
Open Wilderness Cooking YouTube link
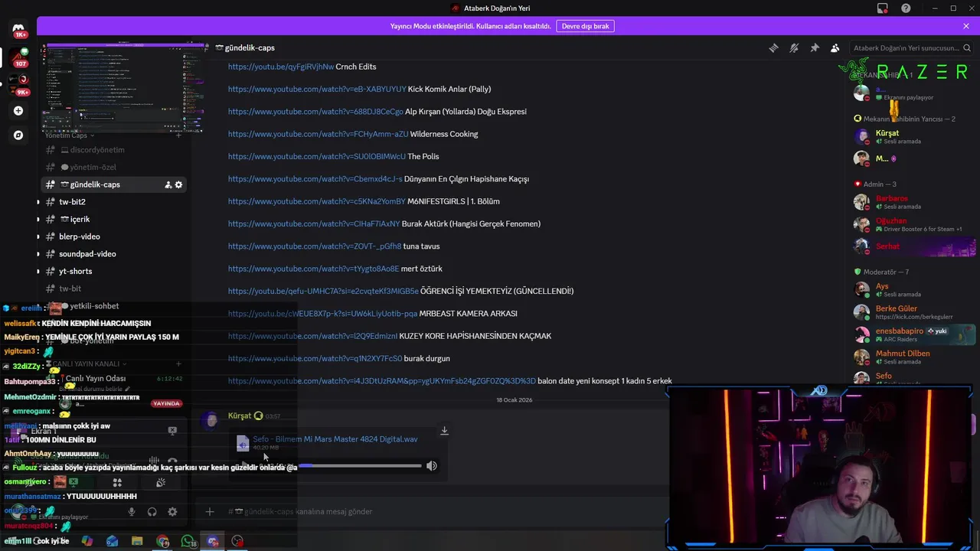tap(318, 134)
